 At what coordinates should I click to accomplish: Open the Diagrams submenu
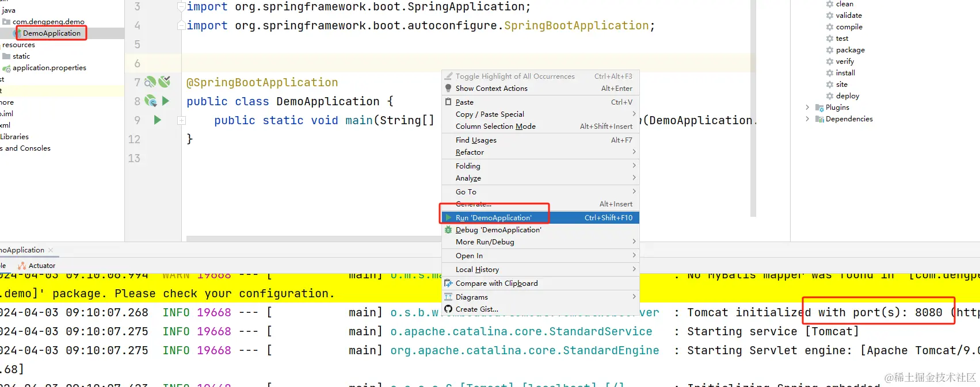[540, 297]
